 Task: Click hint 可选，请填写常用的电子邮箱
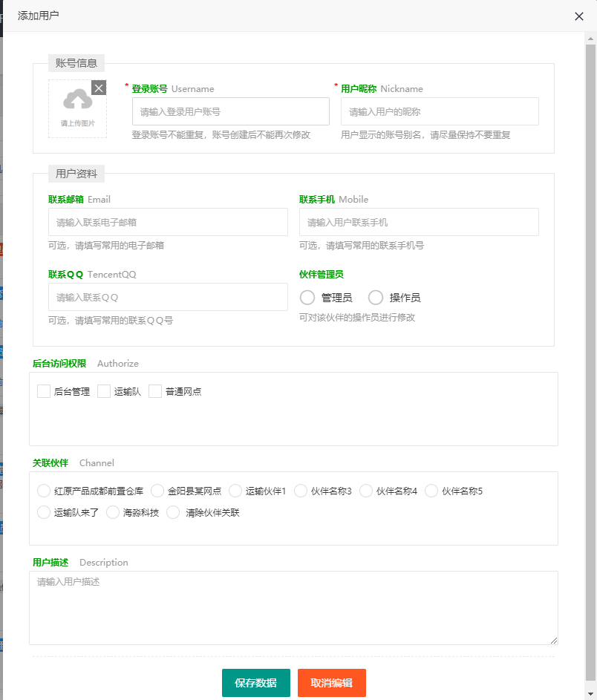[x=106, y=246]
